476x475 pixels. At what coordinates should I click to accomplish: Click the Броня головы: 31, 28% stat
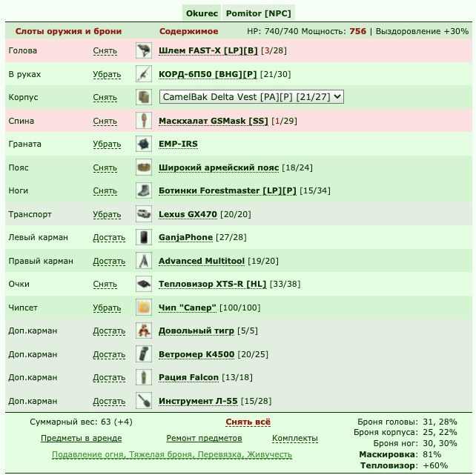pos(407,422)
